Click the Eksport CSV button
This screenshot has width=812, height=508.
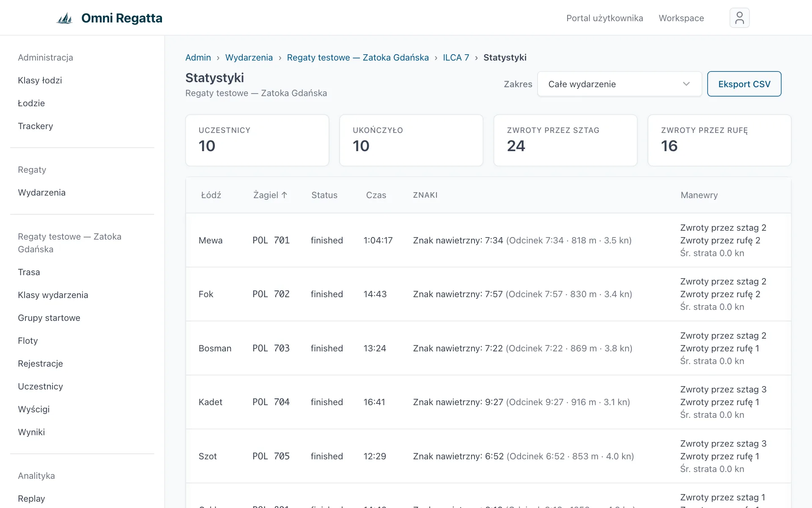click(744, 84)
